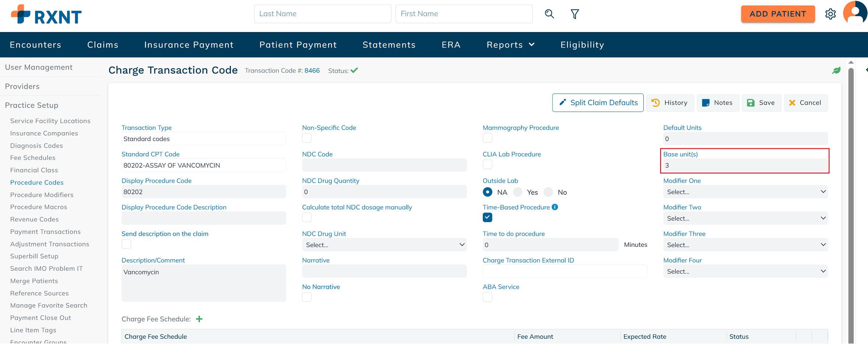Screen dimensions: 868x344
Task: Click the green leaf icon
Action: click(x=836, y=70)
